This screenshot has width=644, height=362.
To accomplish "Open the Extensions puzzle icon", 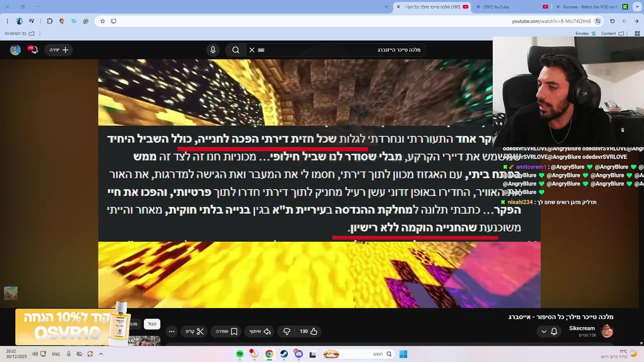I will [x=50, y=21].
